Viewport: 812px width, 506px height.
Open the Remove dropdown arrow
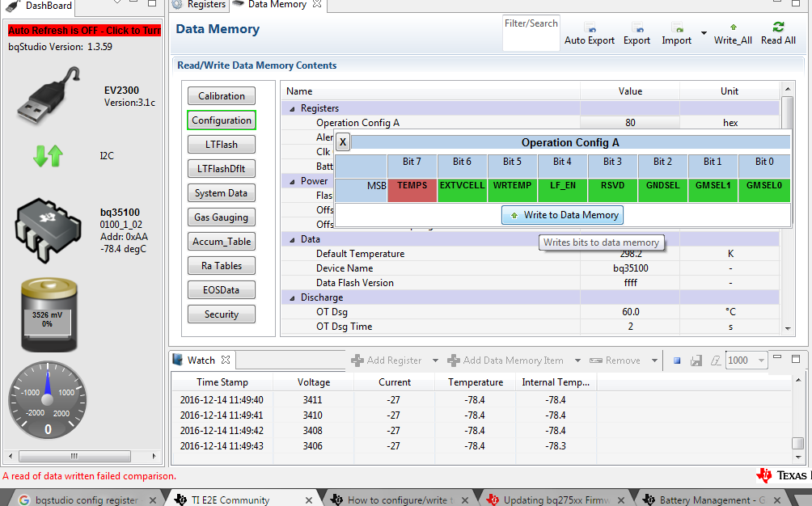tap(654, 361)
